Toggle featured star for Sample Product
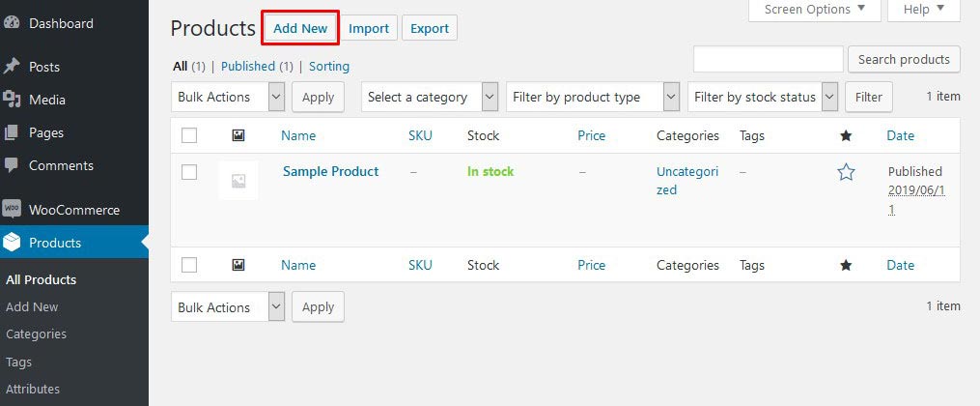The width and height of the screenshot is (980, 406). [x=846, y=172]
